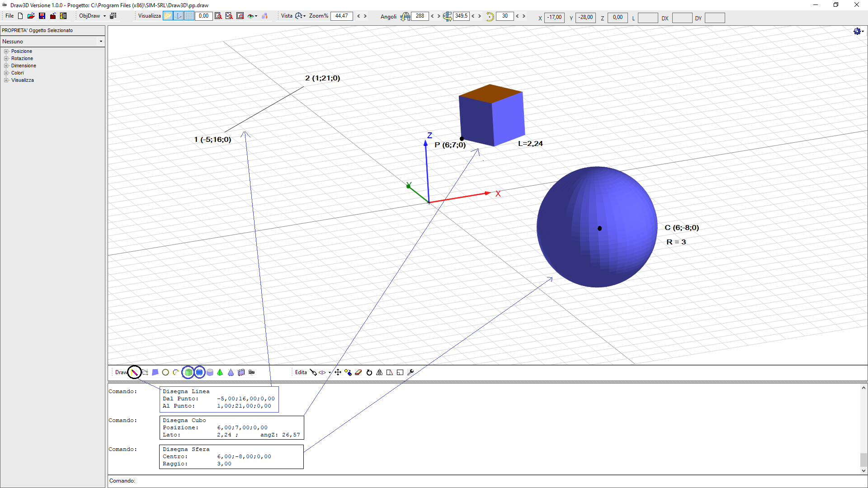Click the move (four-arrow) edit tool

point(338,372)
